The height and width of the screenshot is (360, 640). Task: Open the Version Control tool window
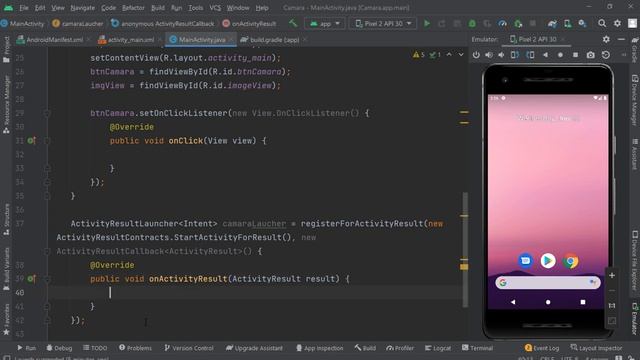(189, 348)
